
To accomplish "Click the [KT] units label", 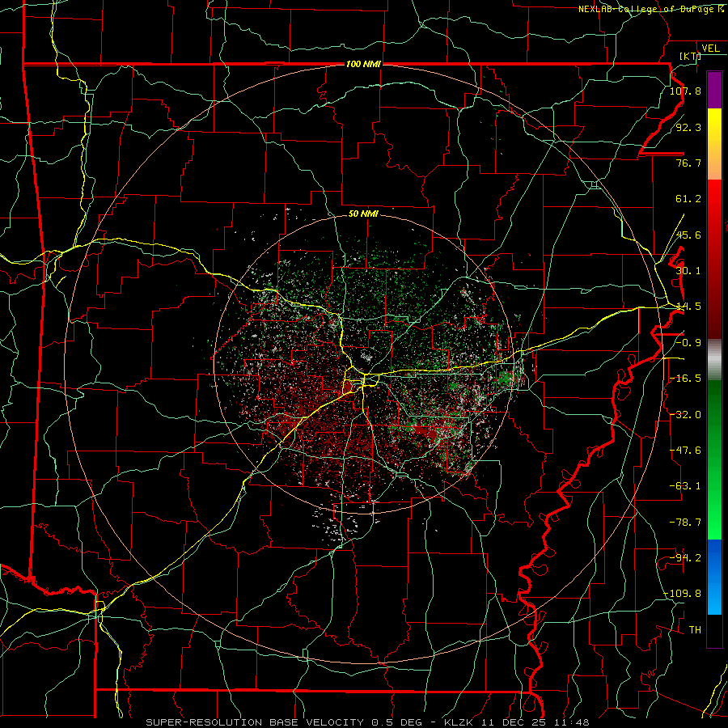I will 690,56.
